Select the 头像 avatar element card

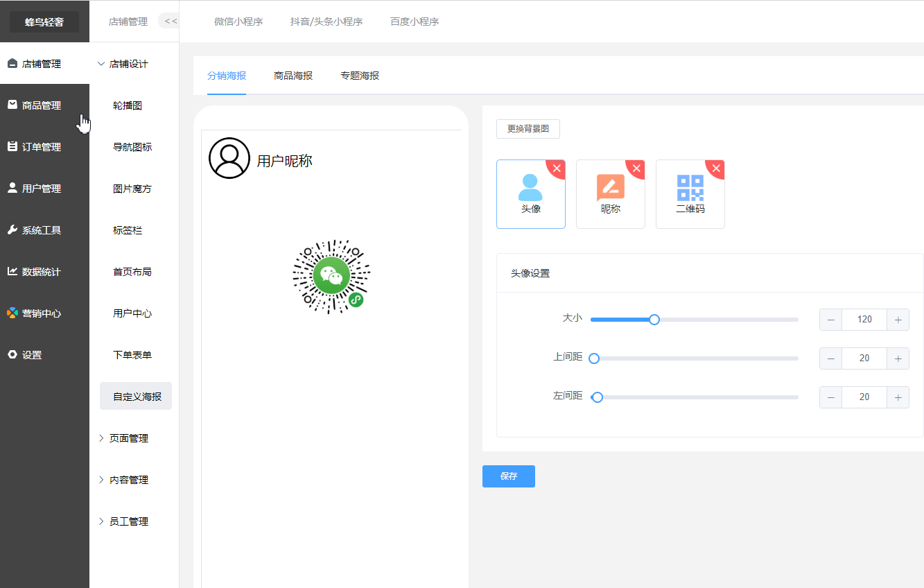point(531,194)
